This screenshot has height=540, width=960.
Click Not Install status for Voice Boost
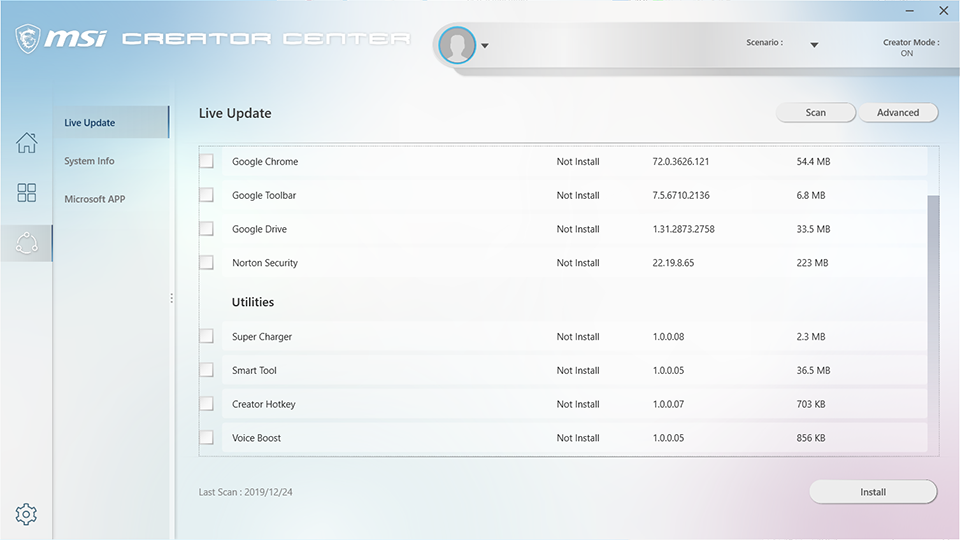[578, 438]
